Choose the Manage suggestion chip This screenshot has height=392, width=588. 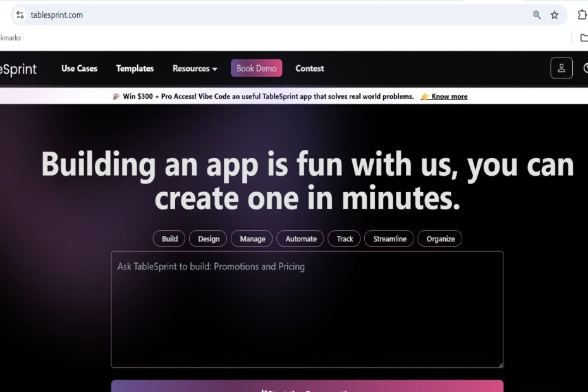coord(252,238)
